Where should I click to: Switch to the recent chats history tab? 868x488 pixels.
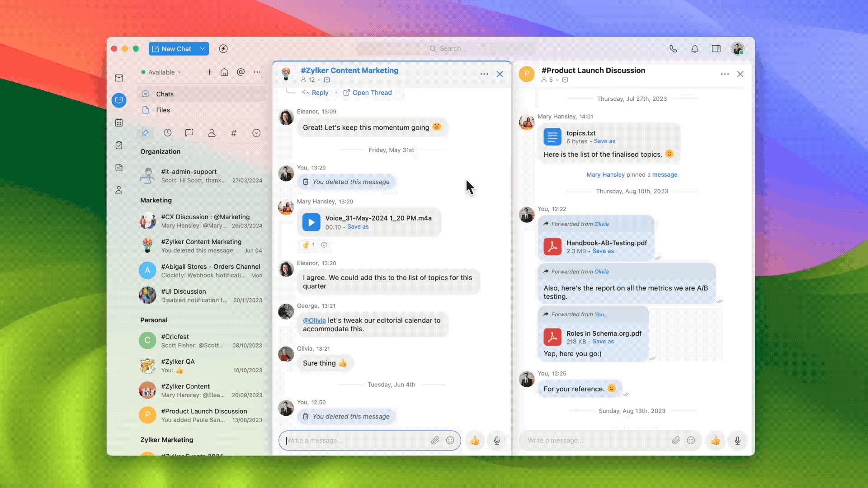[x=168, y=133]
